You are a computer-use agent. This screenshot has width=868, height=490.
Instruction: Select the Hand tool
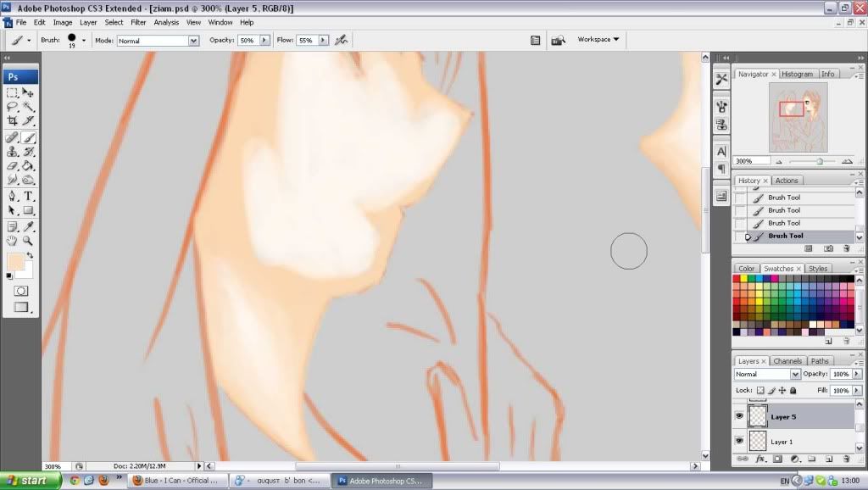pyautogui.click(x=12, y=241)
